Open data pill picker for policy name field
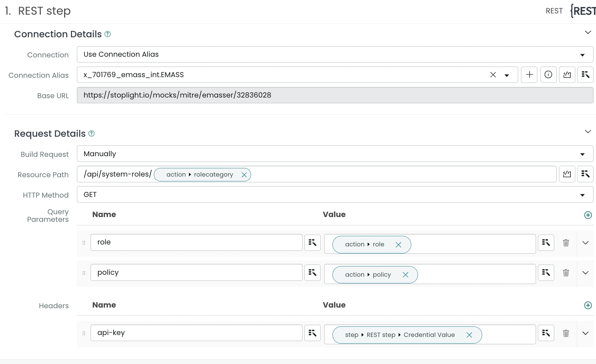Image resolution: width=596 pixels, height=364 pixels. [312, 273]
